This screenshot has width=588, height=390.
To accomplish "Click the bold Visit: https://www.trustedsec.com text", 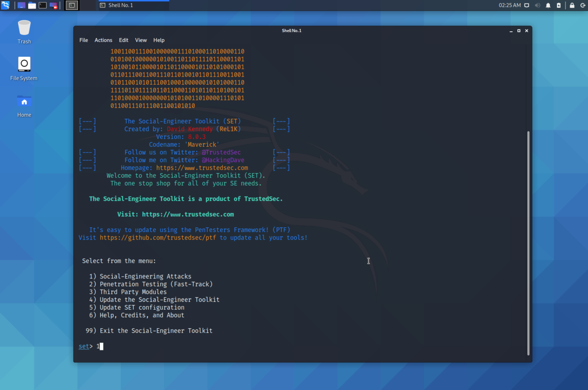I will click(x=175, y=214).
